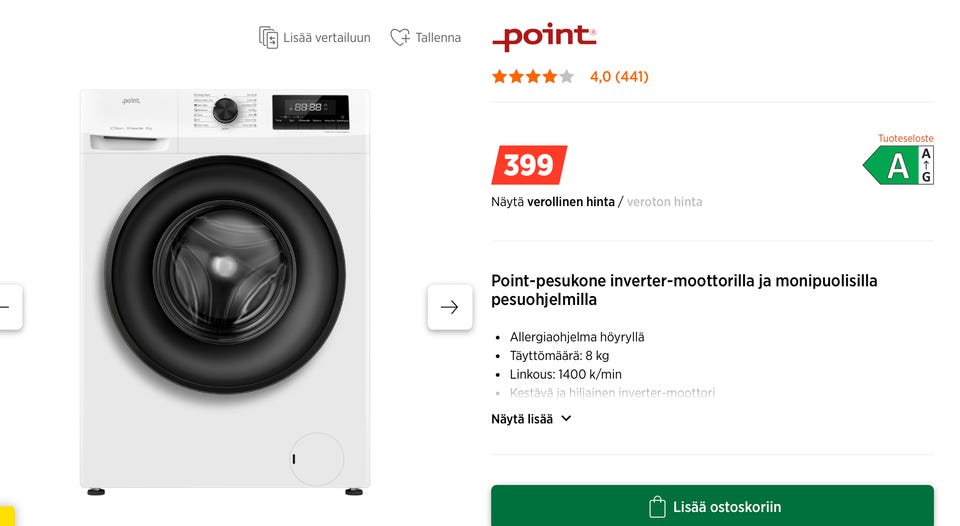This screenshot has width=960, height=526.
Task: Click the Point brand logo
Action: [544, 37]
